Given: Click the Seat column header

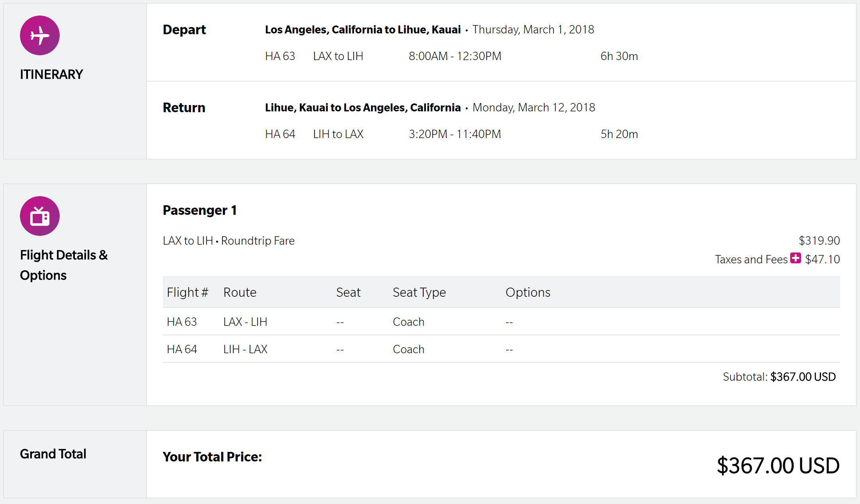Looking at the screenshot, I should (x=348, y=292).
